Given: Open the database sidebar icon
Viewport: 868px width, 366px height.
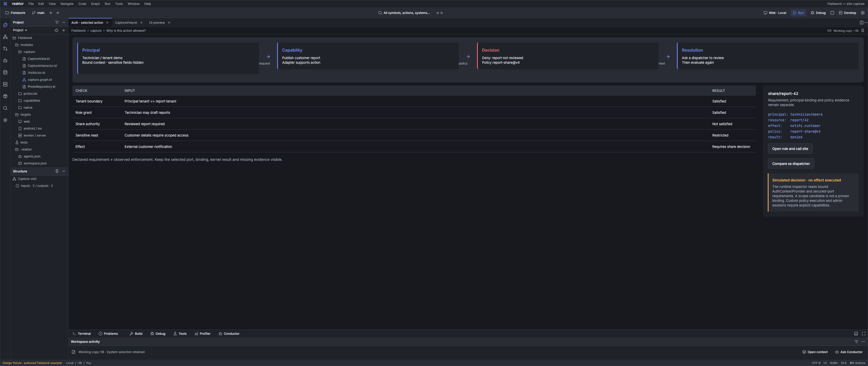Looking at the screenshot, I should pyautogui.click(x=5, y=72).
